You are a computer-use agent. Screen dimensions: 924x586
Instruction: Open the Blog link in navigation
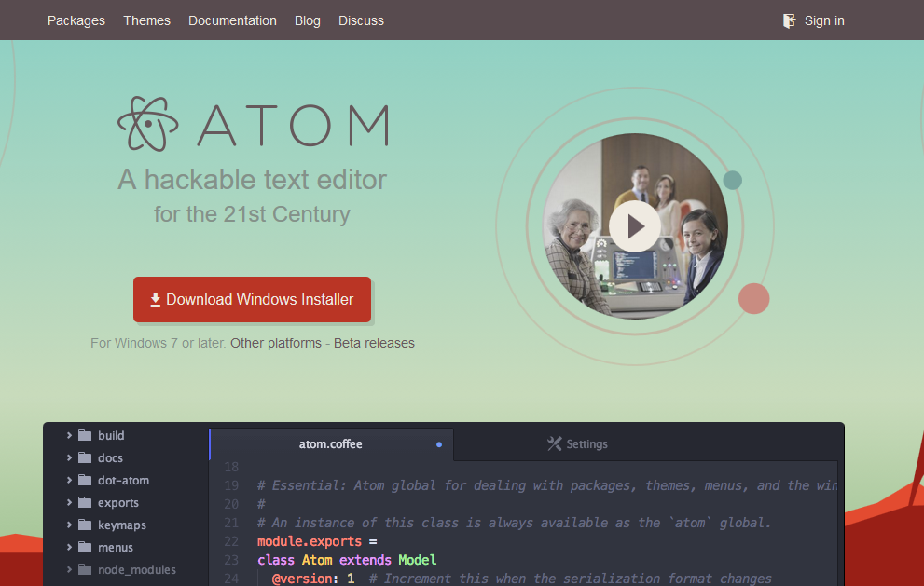click(x=308, y=20)
